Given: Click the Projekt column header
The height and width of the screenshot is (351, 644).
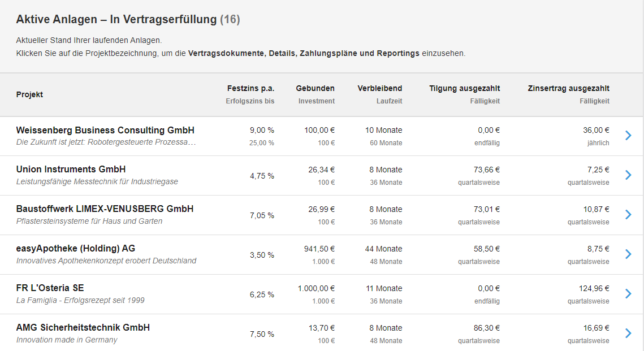Looking at the screenshot, I should click(x=29, y=94).
